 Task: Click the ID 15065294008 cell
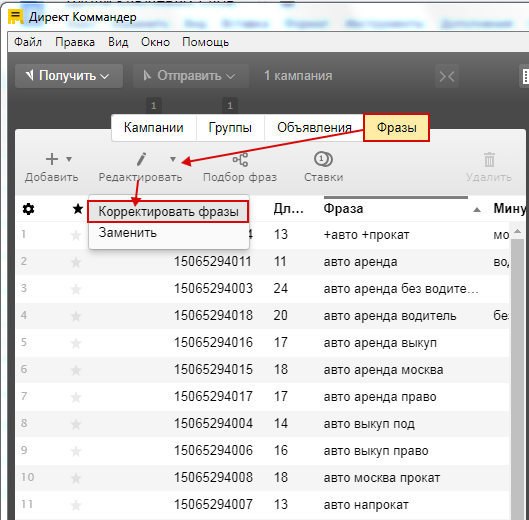point(213,477)
